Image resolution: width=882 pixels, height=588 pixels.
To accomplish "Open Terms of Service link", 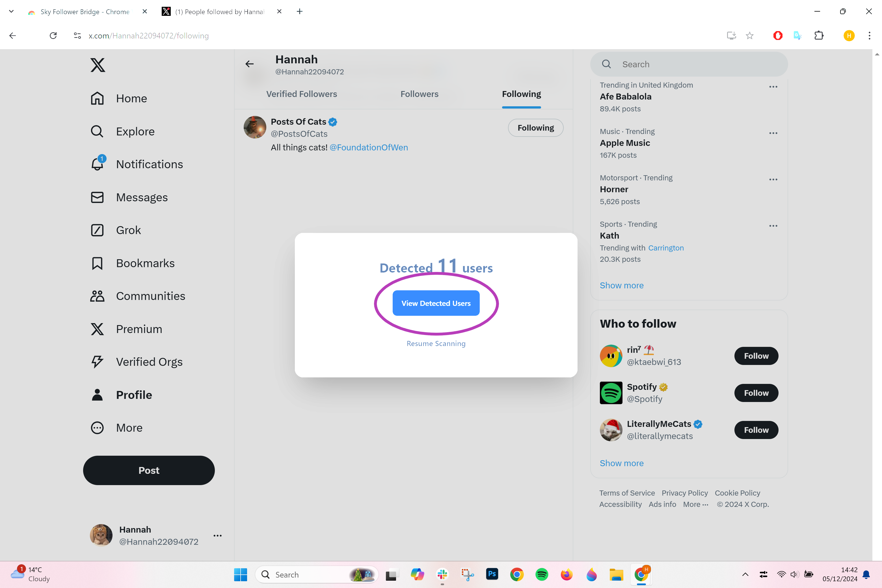I will [627, 493].
